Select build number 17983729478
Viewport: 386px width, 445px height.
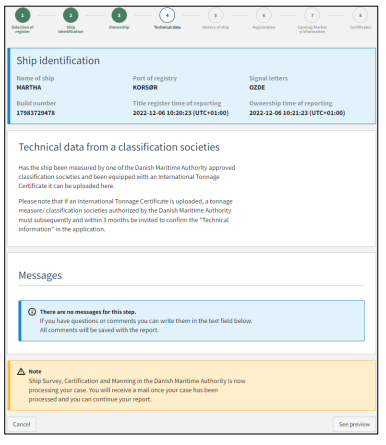click(x=36, y=113)
